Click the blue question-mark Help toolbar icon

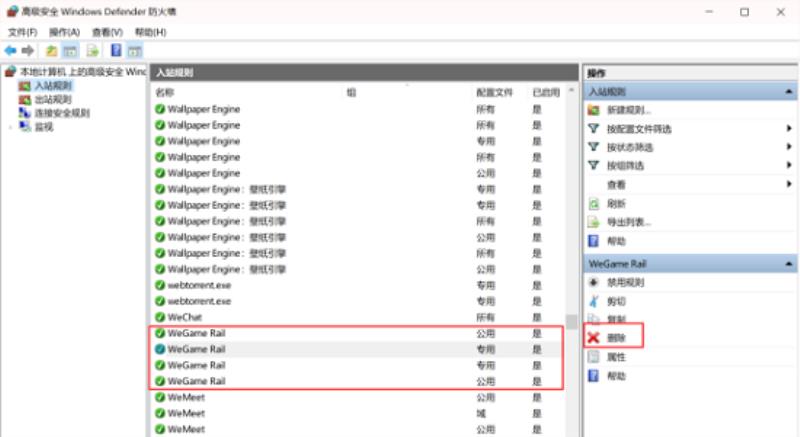116,50
